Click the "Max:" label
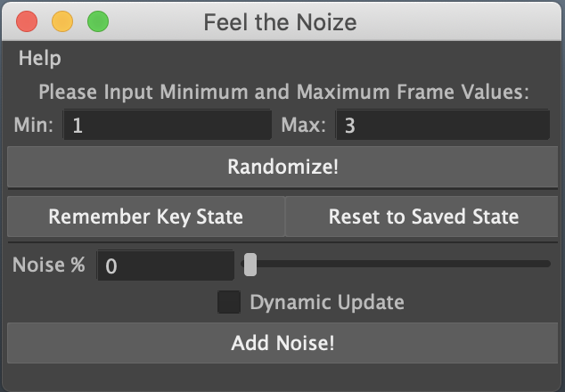 304,126
